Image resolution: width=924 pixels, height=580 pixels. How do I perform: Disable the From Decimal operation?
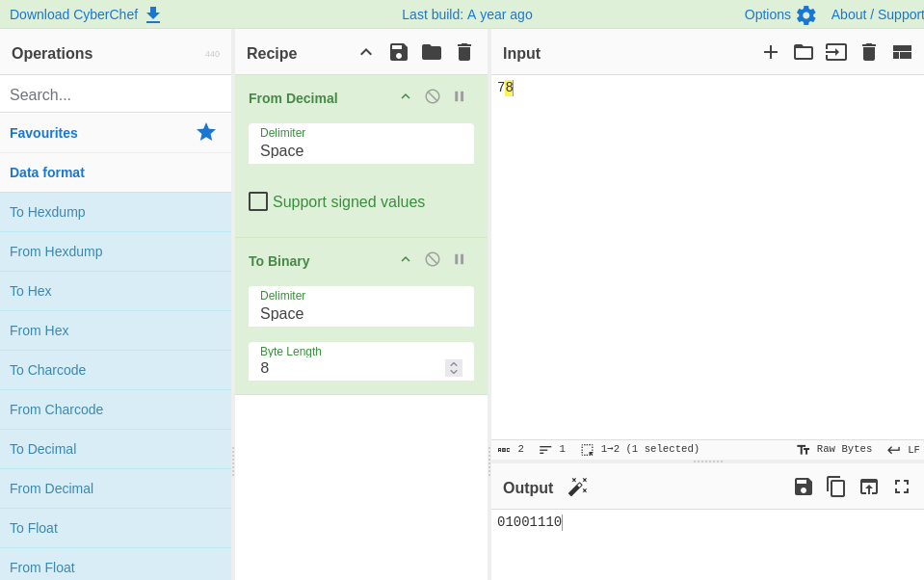click(x=433, y=96)
